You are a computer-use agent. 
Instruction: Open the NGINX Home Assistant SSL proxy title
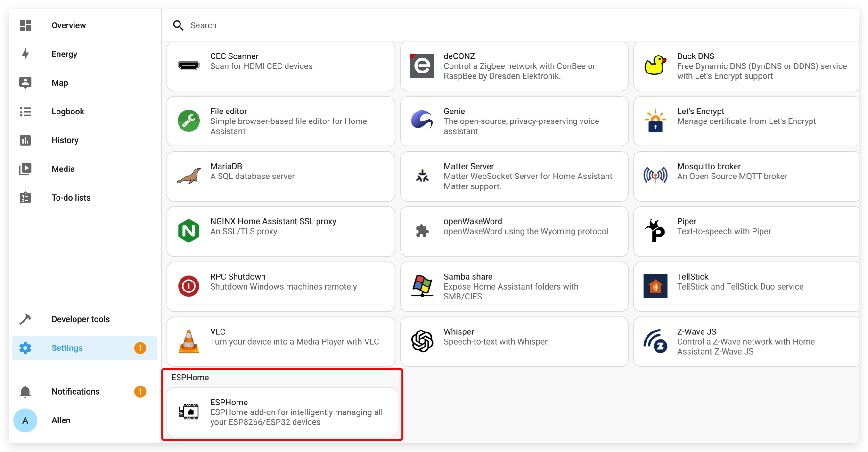point(273,221)
